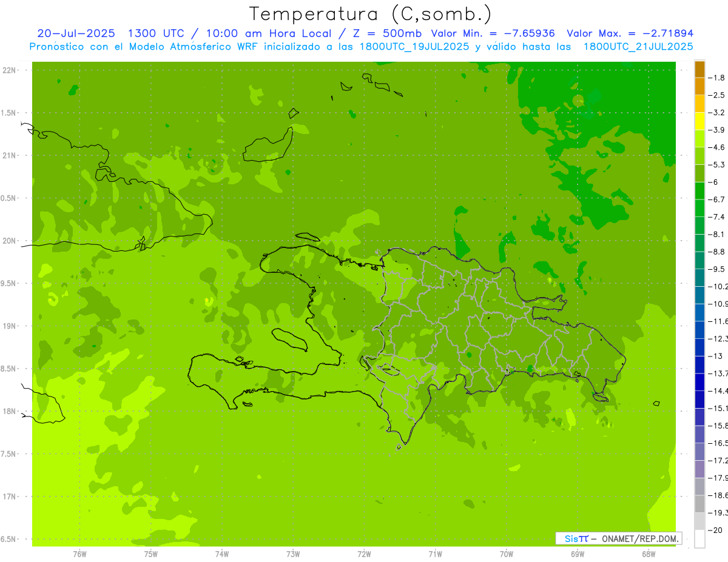Select the '20-Jul-2025' date text

pos(76,33)
